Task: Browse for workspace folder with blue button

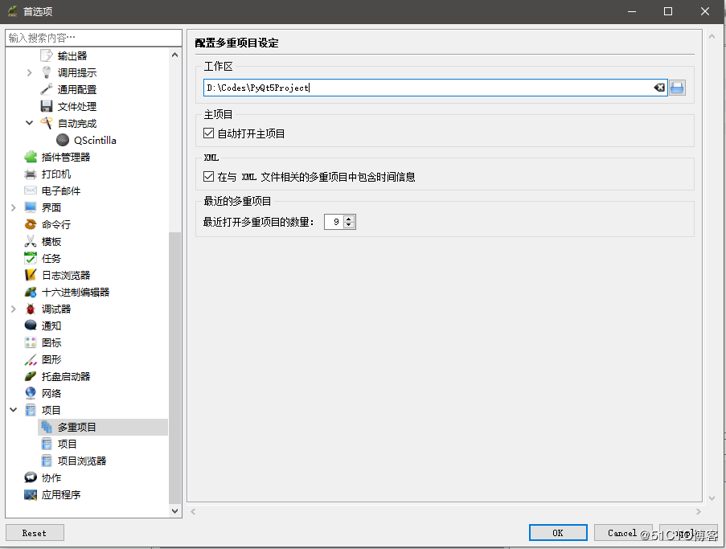Action: point(677,87)
